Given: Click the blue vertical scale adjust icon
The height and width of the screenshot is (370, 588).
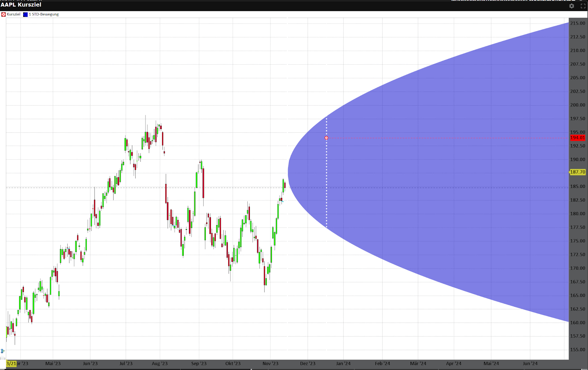Looking at the screenshot, I should point(3,351).
